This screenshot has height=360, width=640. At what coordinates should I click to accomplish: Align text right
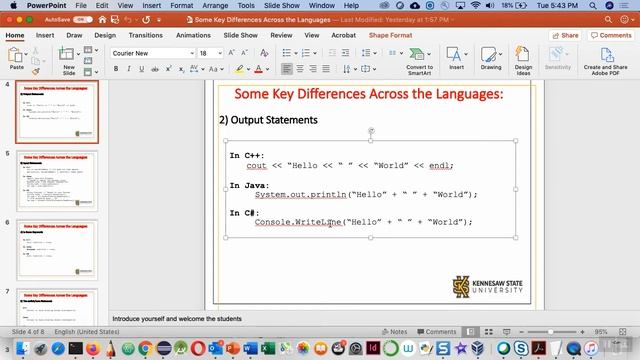click(313, 69)
